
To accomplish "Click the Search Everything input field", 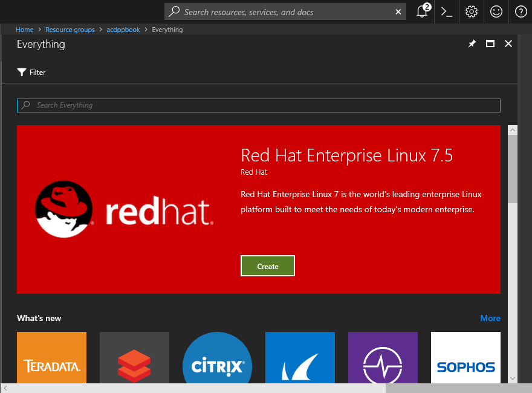I will tap(259, 105).
